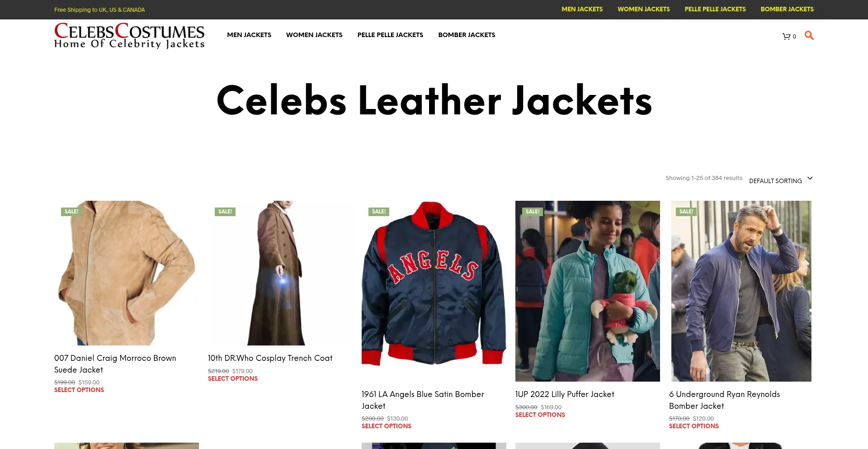Click the Daniel Craig brown suede jacket image
The image size is (868, 449).
127,273
